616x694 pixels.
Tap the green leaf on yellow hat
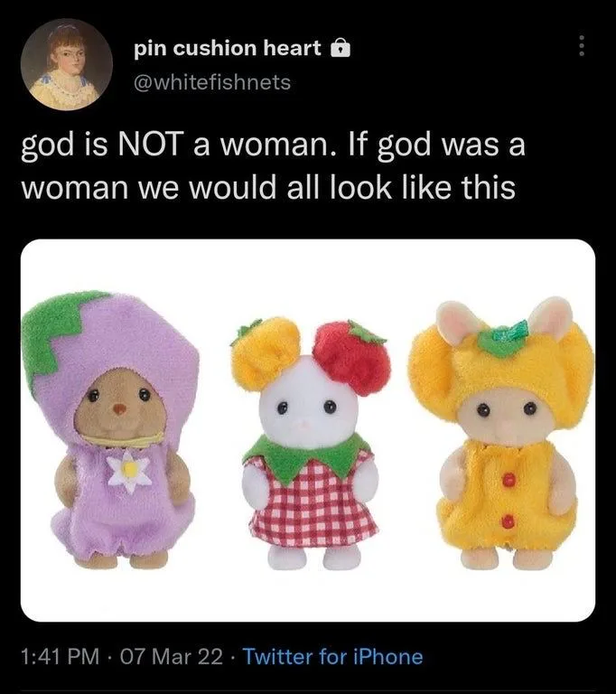coord(503,339)
